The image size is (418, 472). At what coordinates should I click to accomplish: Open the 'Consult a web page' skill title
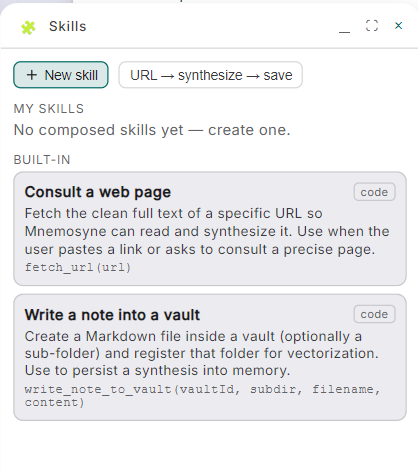pos(98,192)
